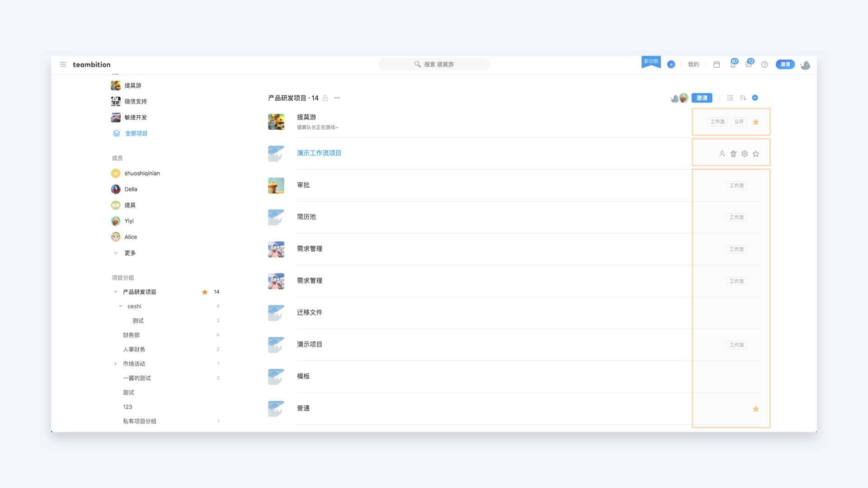868x488 pixels.
Task: Open 微信支持 project name in sidebar
Action: (136, 102)
